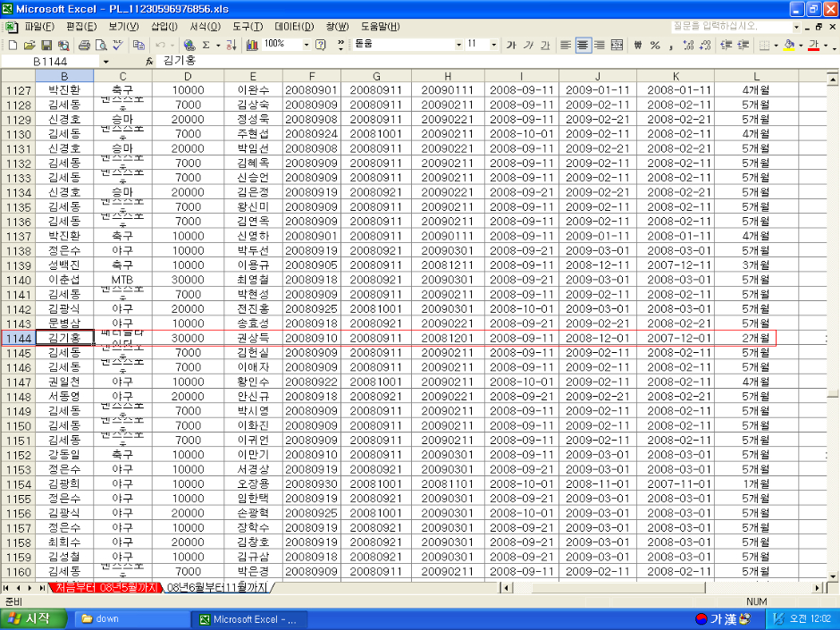
Task: Click the 시작 Start button
Action: [32, 618]
